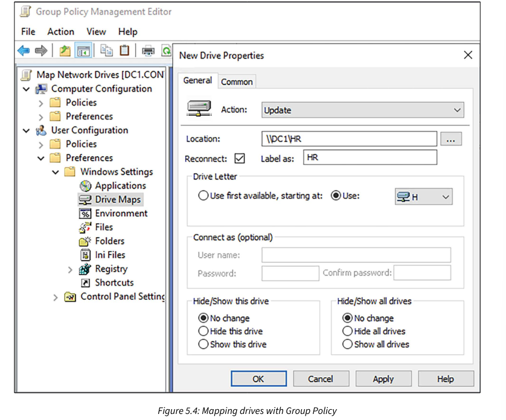Click the Print toolbar icon

(148, 51)
